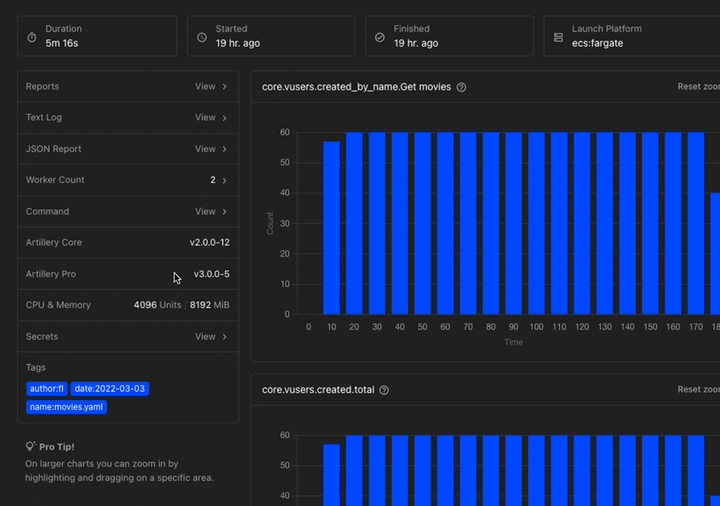View the JSON Report
720x506 pixels.
coord(206,149)
